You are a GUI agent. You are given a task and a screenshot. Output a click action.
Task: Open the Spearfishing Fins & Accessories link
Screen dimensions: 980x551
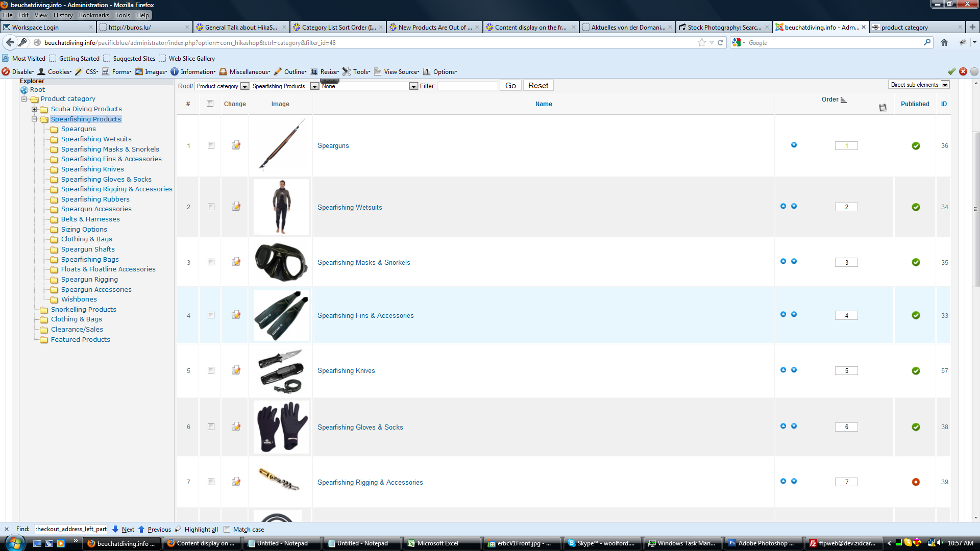365,316
